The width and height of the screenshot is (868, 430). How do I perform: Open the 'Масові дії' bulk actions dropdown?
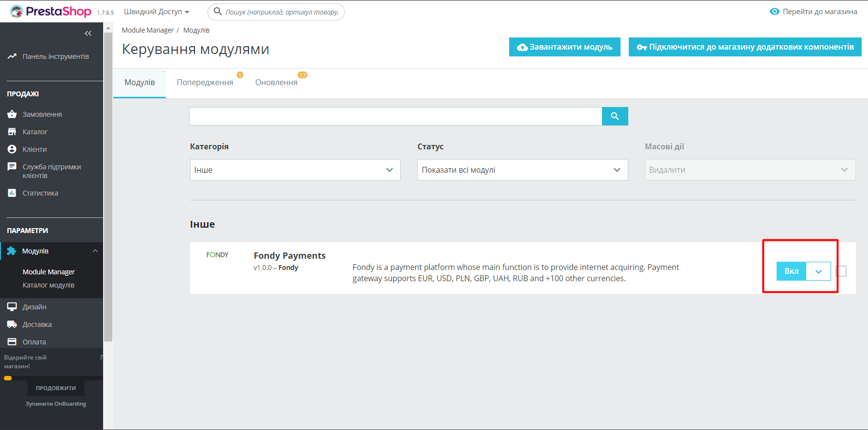click(750, 170)
